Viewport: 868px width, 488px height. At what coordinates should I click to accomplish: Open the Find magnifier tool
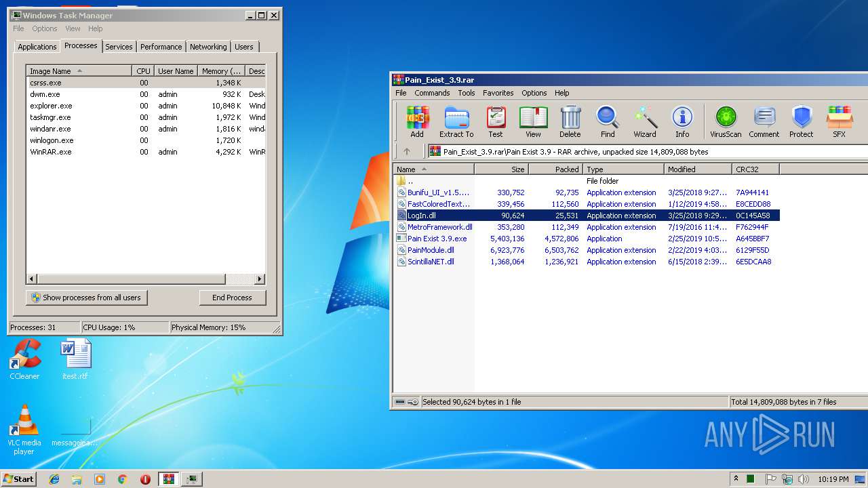coord(608,122)
